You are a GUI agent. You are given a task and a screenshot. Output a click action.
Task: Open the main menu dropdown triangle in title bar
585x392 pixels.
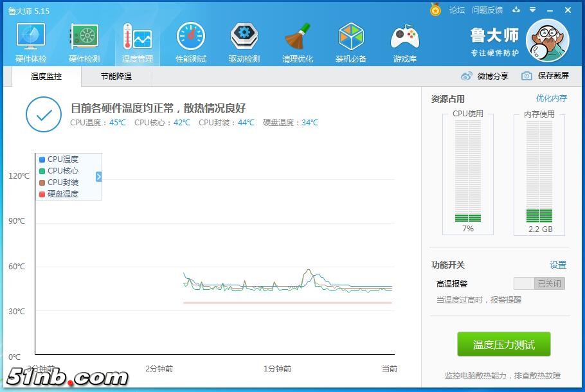pos(532,10)
